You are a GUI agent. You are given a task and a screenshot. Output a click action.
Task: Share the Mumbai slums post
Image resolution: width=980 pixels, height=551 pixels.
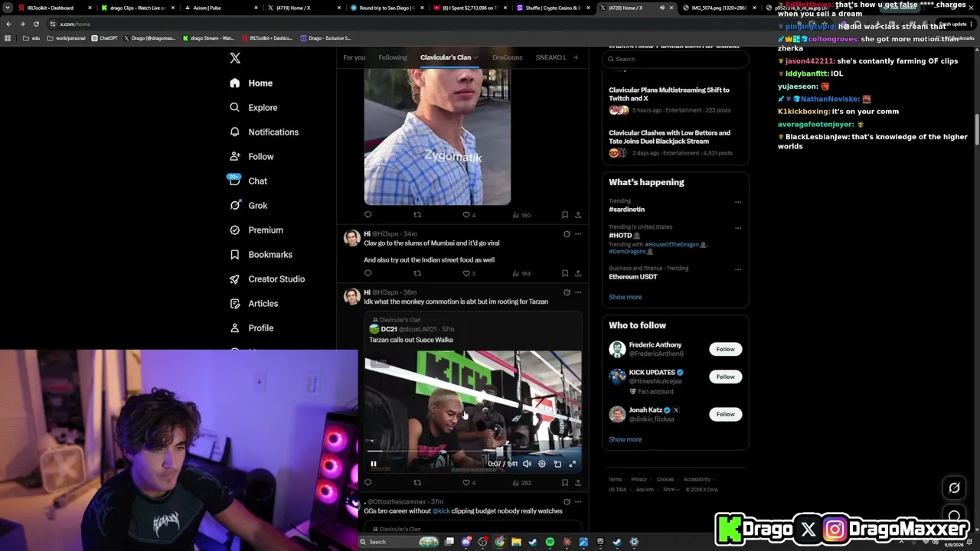point(578,273)
